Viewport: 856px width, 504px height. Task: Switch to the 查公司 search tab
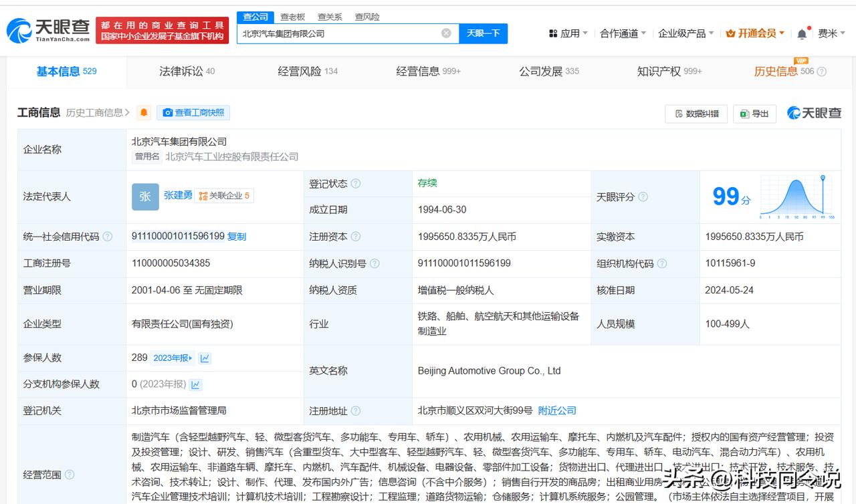pos(255,17)
